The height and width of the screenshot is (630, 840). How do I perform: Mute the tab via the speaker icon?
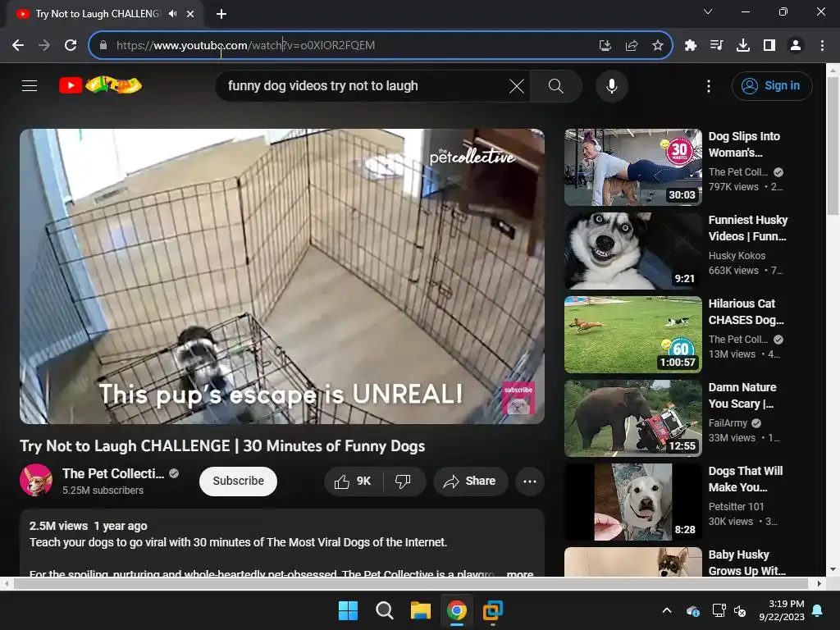click(172, 14)
